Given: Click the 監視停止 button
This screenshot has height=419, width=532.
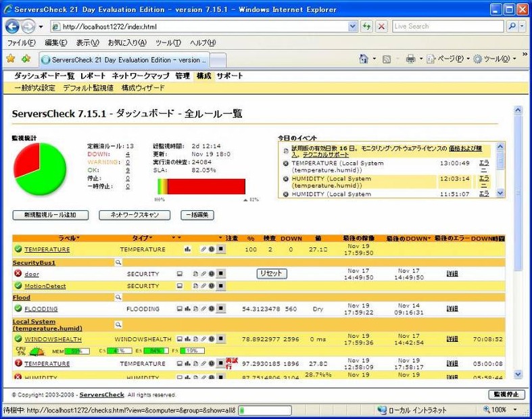Looking at the screenshot, I should [506, 394].
